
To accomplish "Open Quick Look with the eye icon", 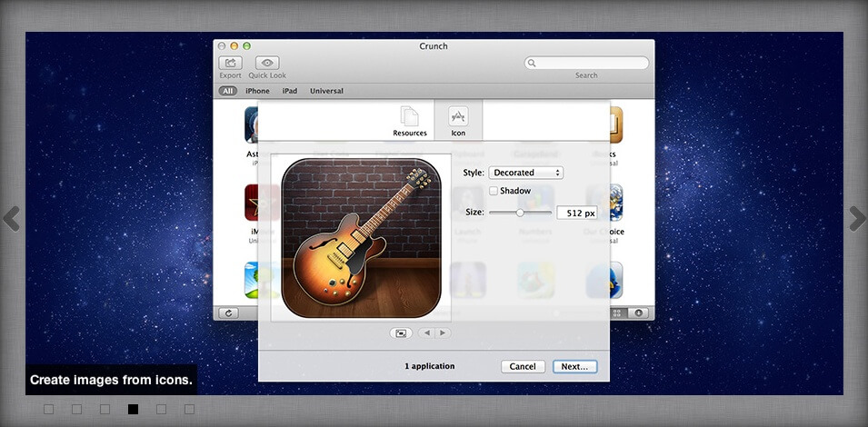I will coord(267,63).
